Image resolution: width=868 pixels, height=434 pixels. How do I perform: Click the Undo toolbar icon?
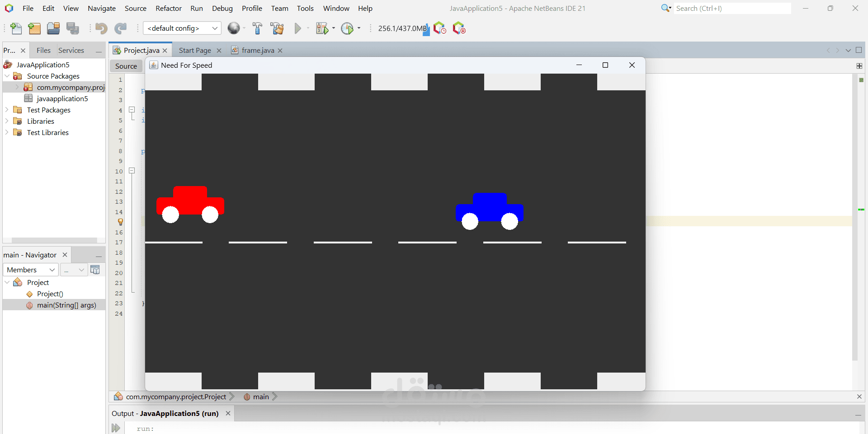[x=101, y=28]
